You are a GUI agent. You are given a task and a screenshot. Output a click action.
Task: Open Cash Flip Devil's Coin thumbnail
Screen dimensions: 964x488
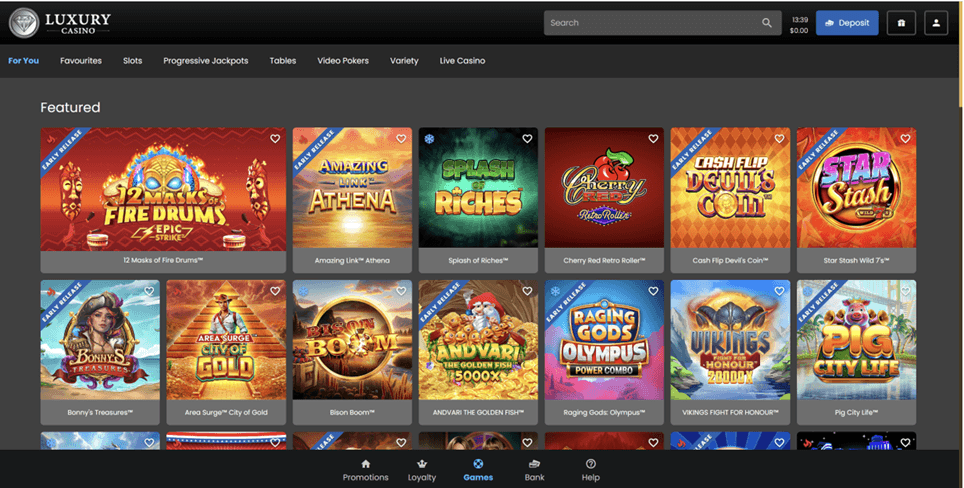[x=730, y=188]
